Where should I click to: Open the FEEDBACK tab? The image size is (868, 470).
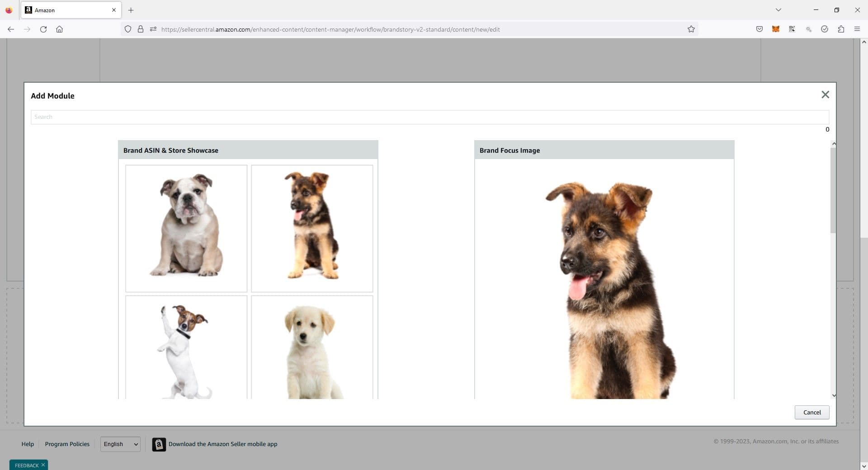(x=27, y=465)
